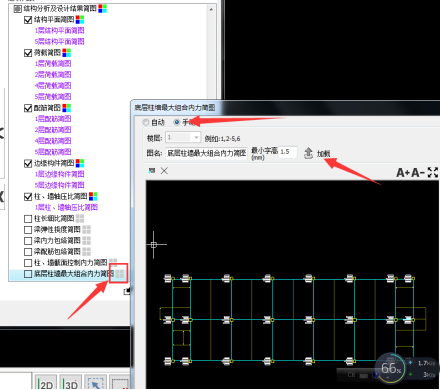Uncheck the 配筋简图 checkbox

coord(28,108)
